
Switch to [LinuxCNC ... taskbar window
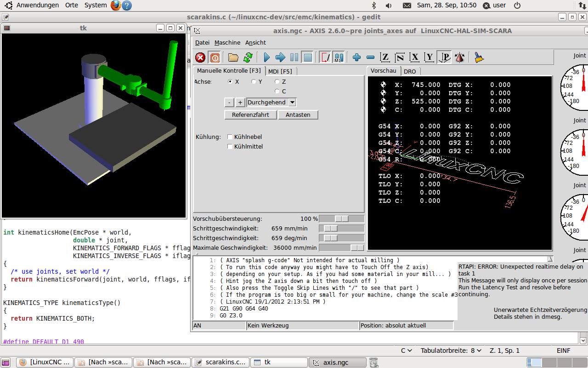45,362
